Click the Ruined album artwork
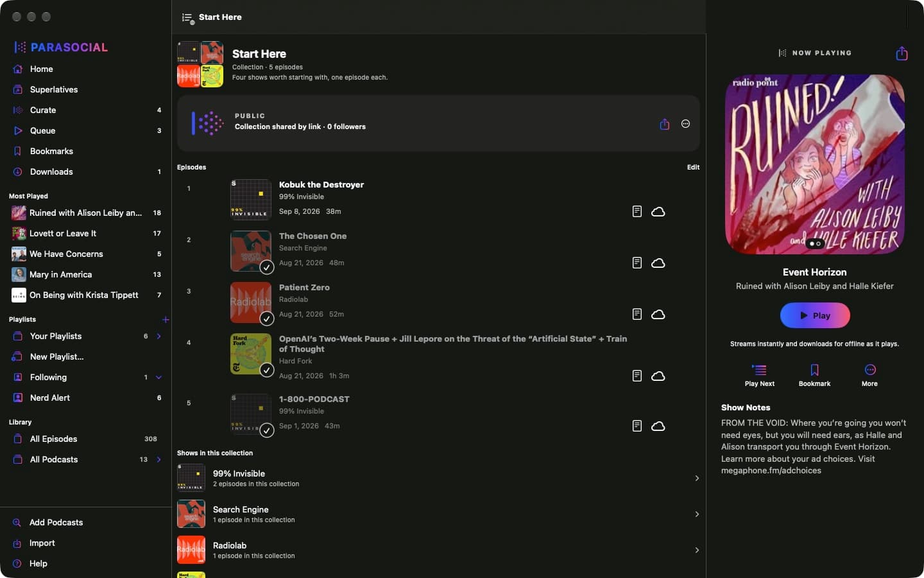This screenshot has height=578, width=924. (x=815, y=164)
